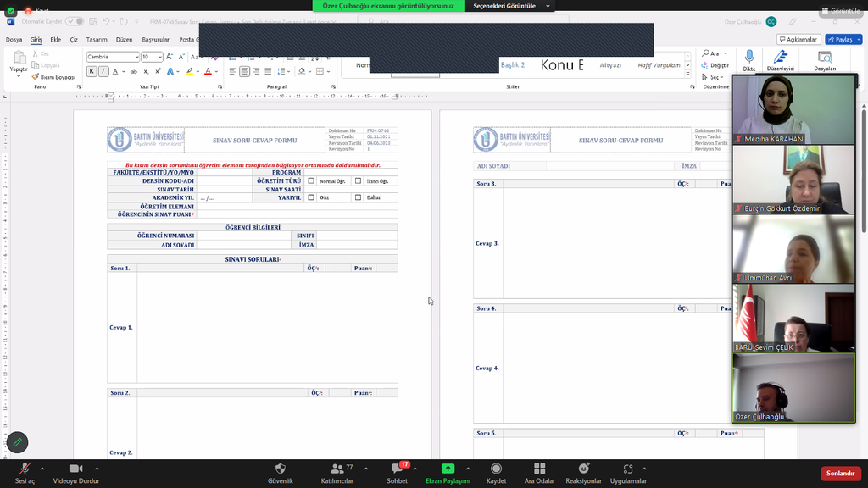This screenshot has width=868, height=488.
Task: Toggle bold K formatting button
Action: pyautogui.click(x=92, y=71)
